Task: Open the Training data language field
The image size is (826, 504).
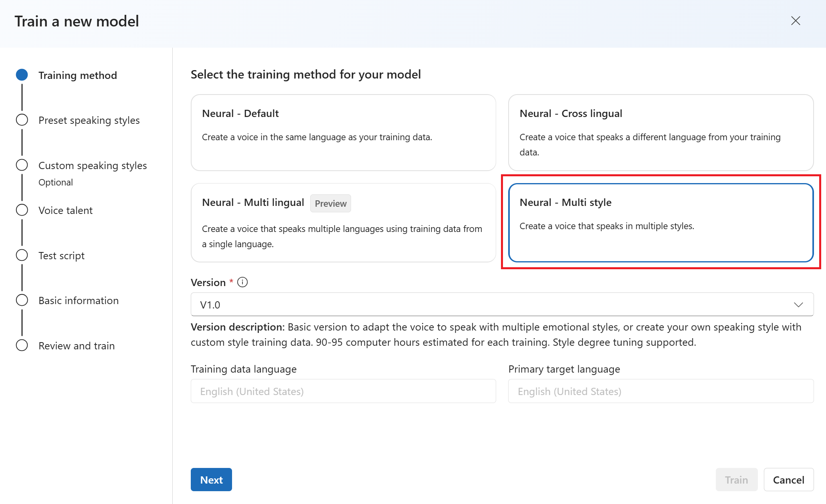Action: 343,391
